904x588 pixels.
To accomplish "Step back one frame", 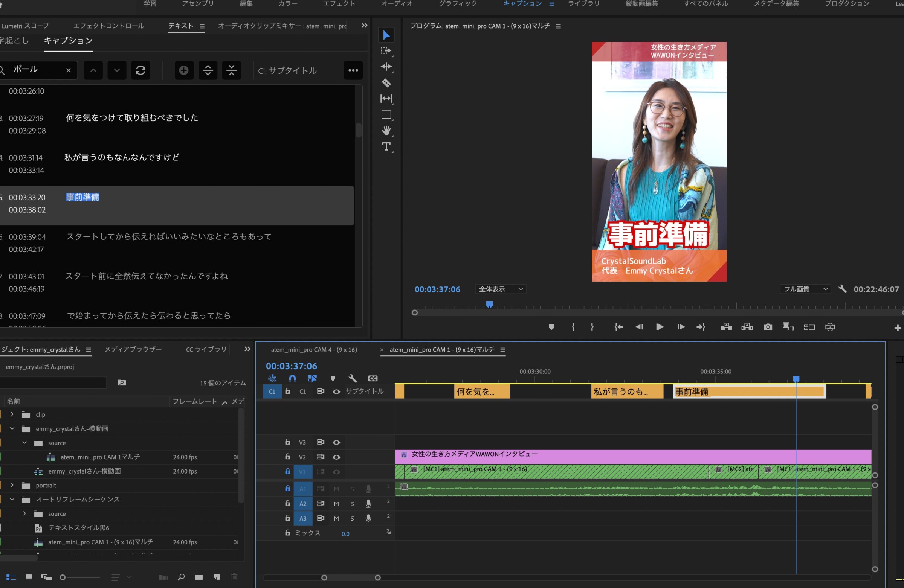I will pyautogui.click(x=639, y=327).
